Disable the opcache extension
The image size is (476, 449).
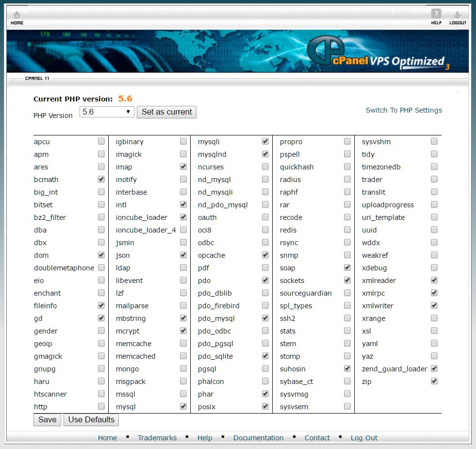coord(265,255)
